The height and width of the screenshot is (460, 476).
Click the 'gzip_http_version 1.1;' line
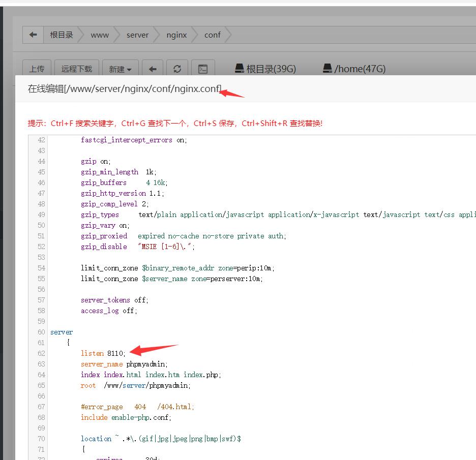pos(122,193)
